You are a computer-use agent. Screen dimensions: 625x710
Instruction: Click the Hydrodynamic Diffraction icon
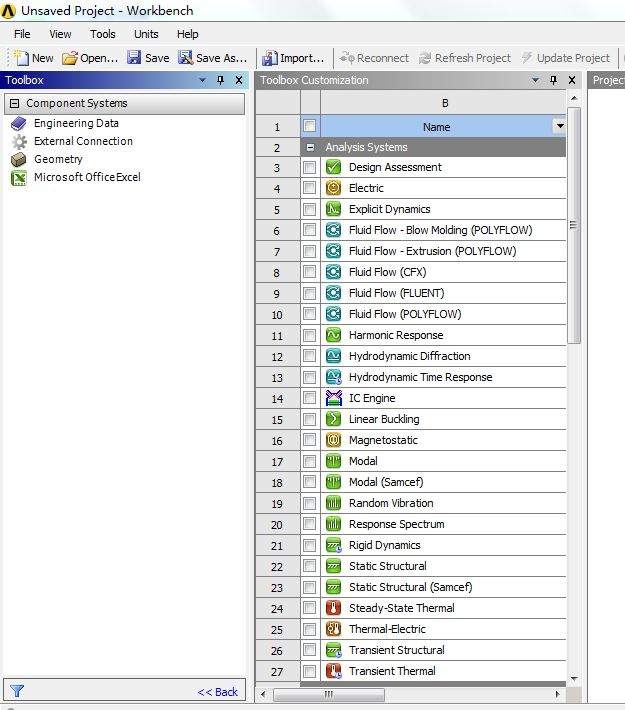(334, 356)
